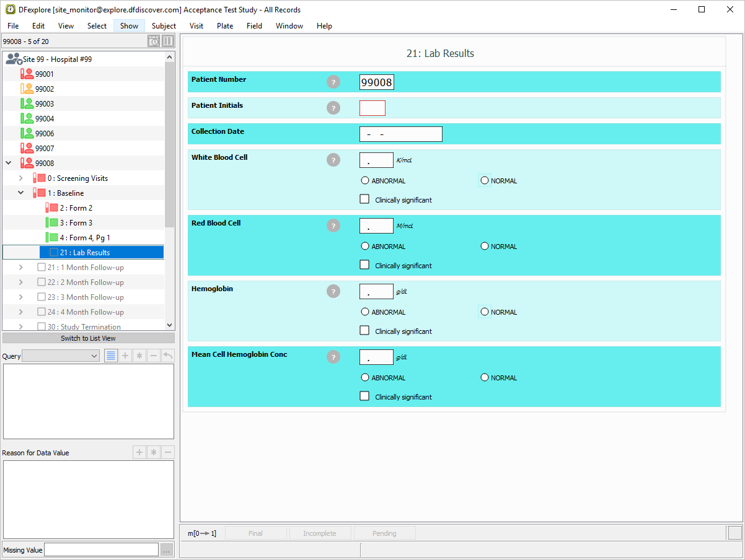Open the Plate menu
This screenshot has width=745, height=560.
(x=225, y=26)
